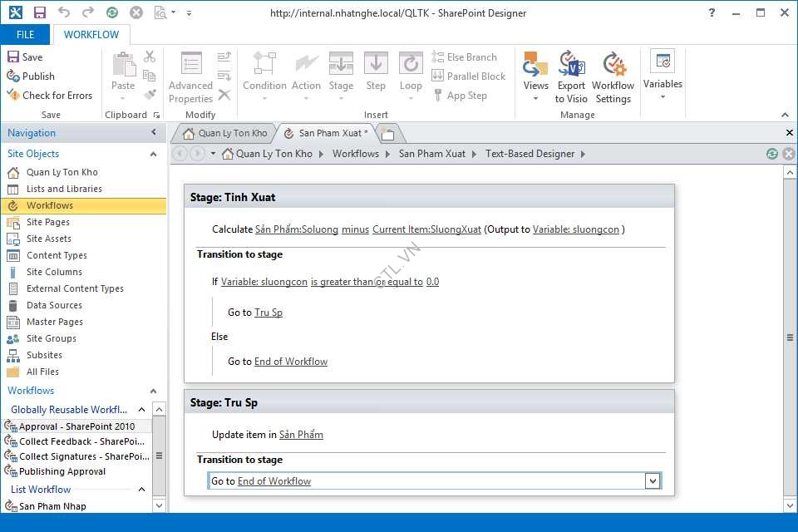Image resolution: width=798 pixels, height=532 pixels.
Task: Collapse the Globally Reusable Workflows group
Action: point(141,410)
